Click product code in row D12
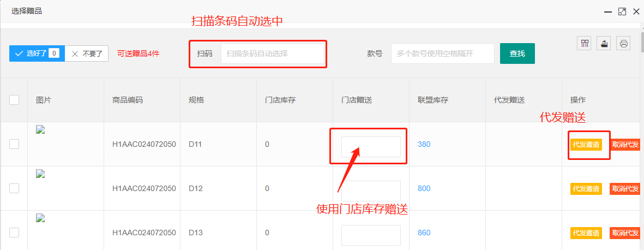Viewport: 644px width, 250px height. tap(144, 189)
